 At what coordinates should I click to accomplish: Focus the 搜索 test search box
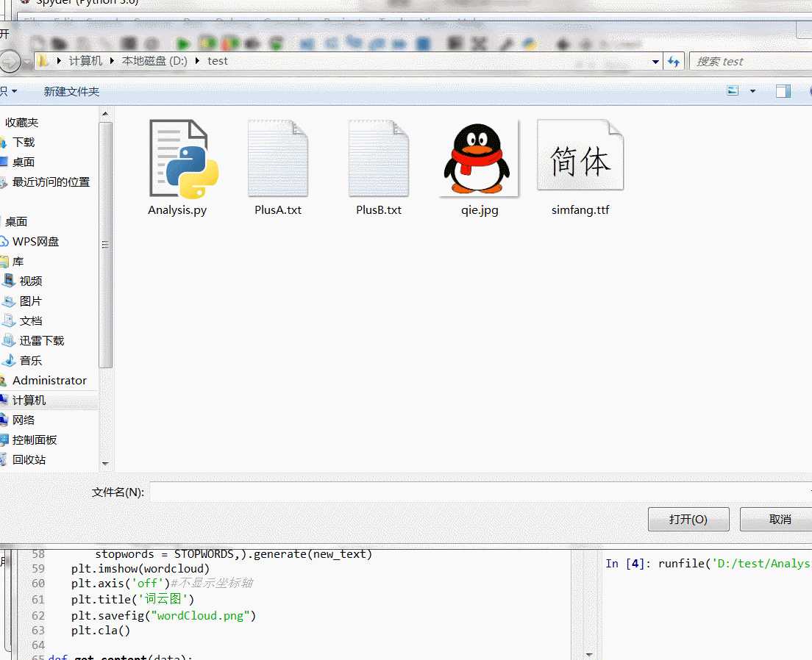click(x=750, y=62)
